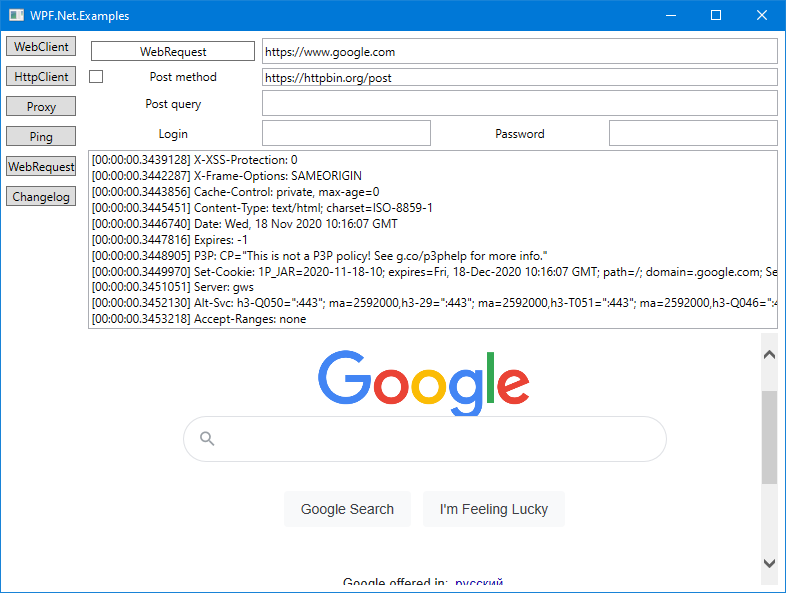
Task: Open the WebClient section
Action: point(41,47)
